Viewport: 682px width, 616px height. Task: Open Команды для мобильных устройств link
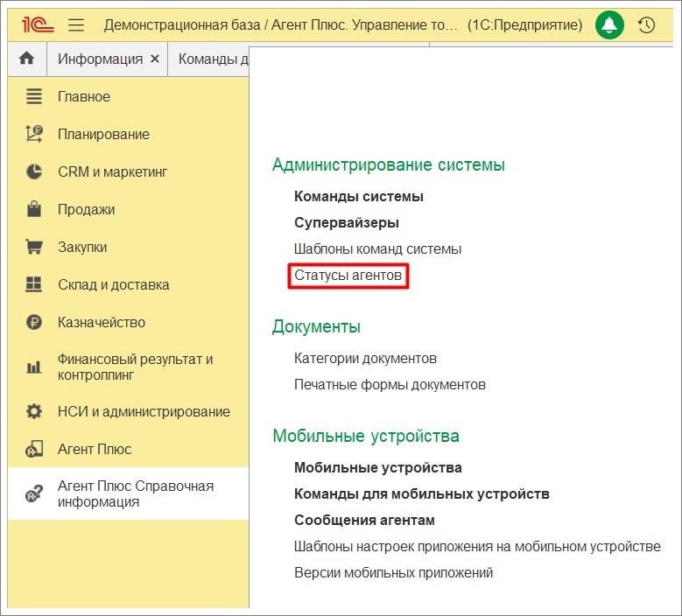(x=421, y=493)
